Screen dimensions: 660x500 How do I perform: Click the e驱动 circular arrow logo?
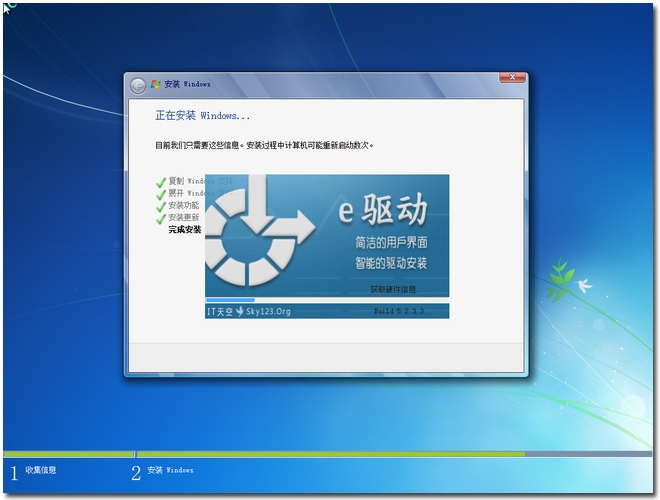pyautogui.click(x=260, y=231)
